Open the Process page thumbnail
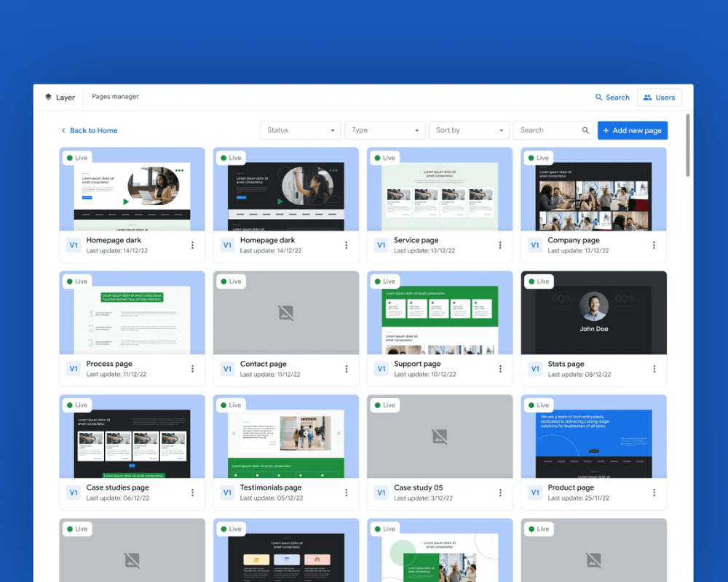728x582 pixels. [132, 313]
